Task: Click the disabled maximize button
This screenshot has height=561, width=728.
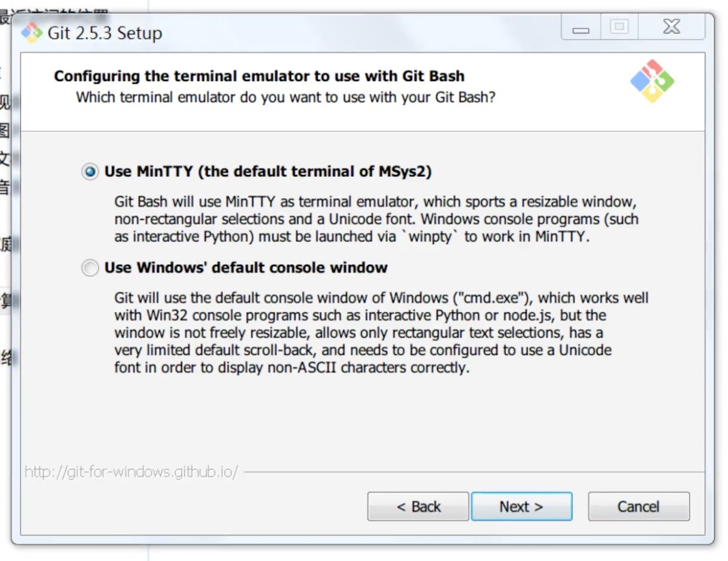Action: click(619, 27)
